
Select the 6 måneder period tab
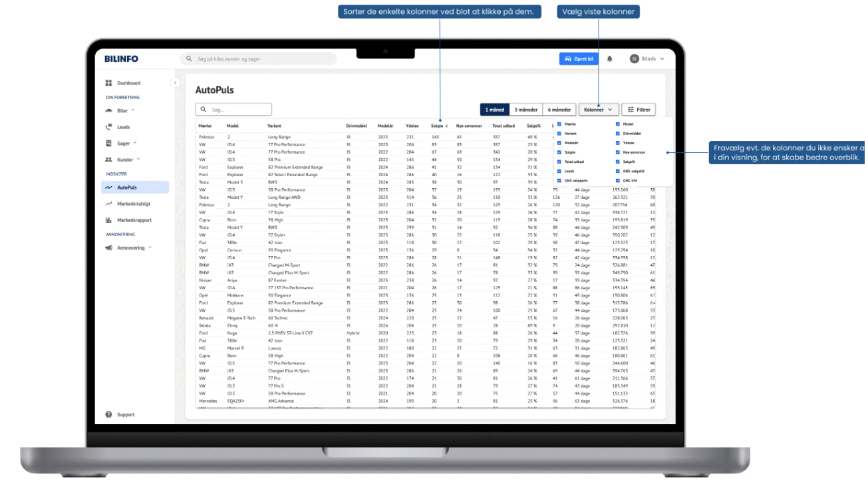[559, 110]
